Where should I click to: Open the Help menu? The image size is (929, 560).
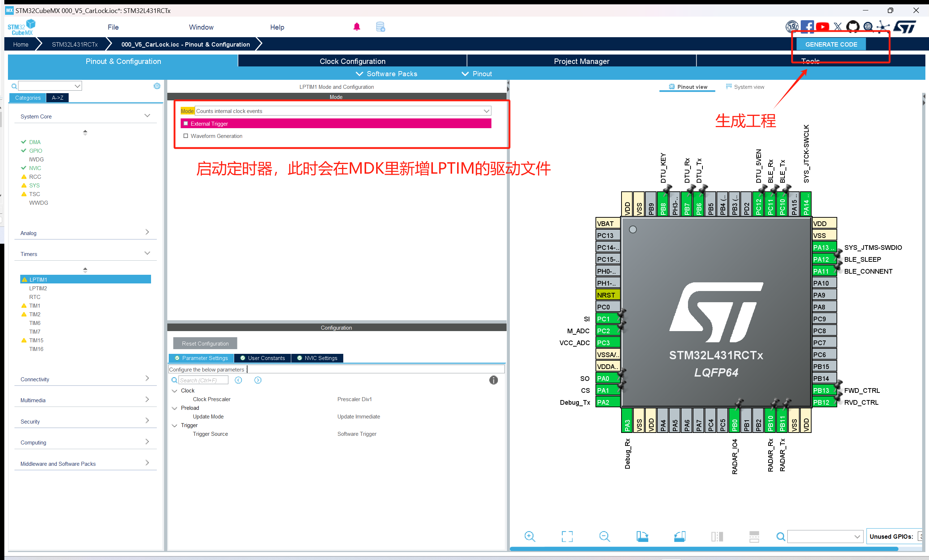click(277, 27)
